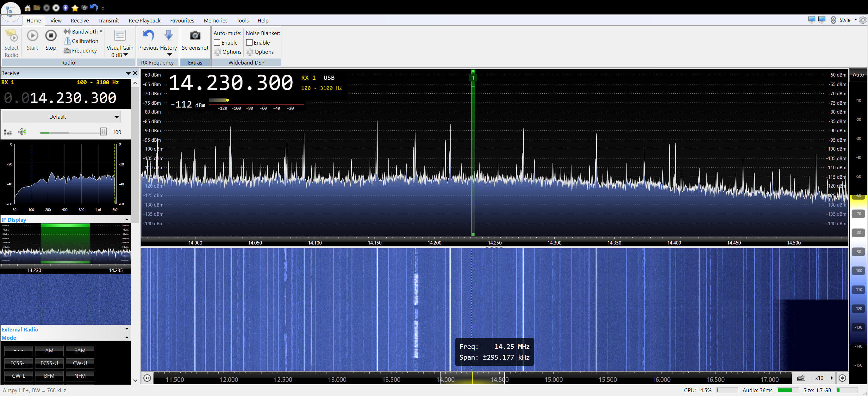Open the Style dropdown at top right

848,20
